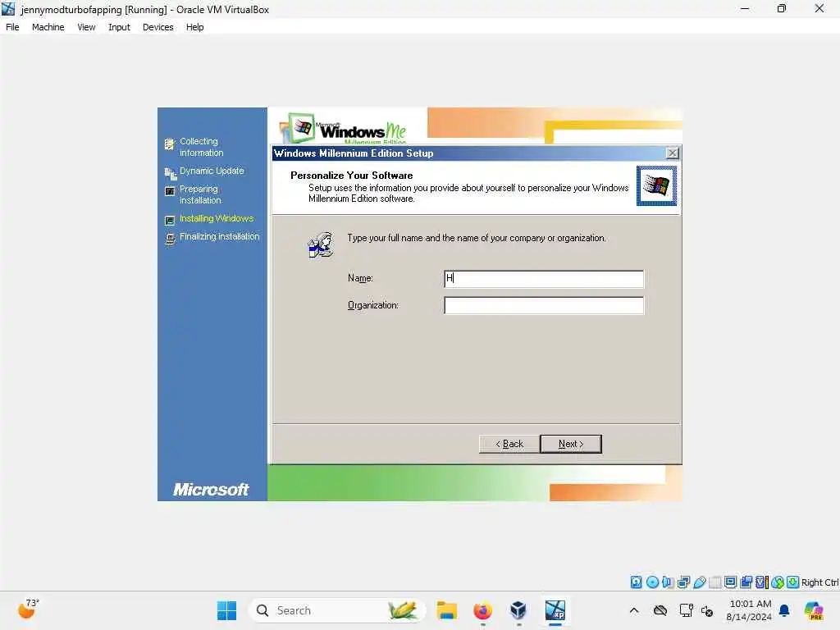Click the Preparing installation step icon
Viewport: 840px width, 630px height.
pos(170,191)
